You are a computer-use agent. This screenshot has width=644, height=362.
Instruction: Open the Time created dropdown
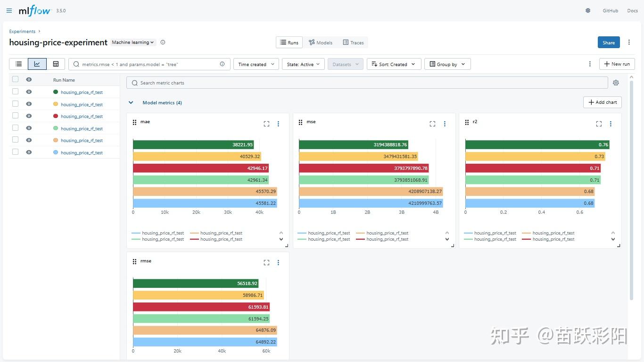coord(256,64)
